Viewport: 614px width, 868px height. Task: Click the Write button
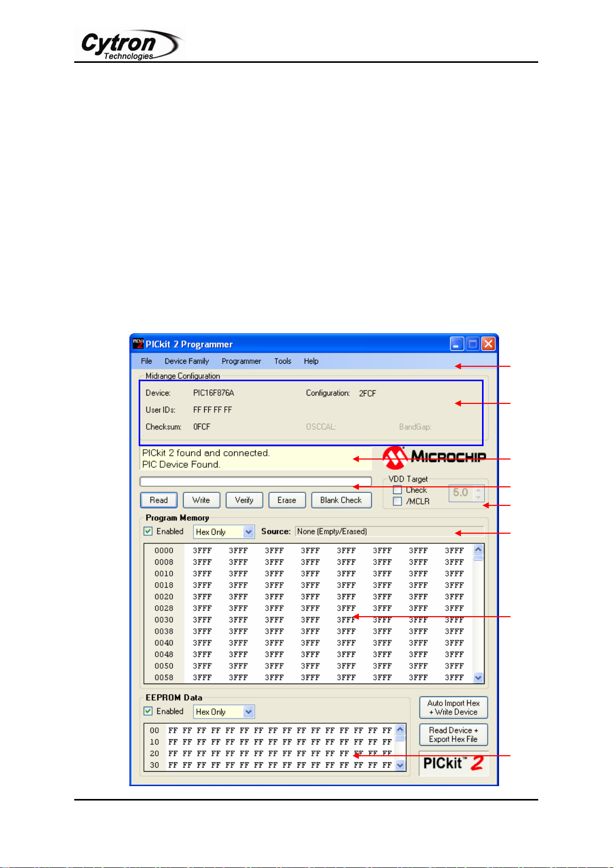201,500
